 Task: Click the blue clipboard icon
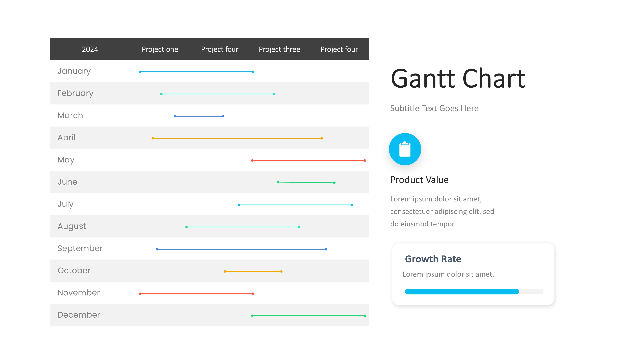click(x=405, y=149)
